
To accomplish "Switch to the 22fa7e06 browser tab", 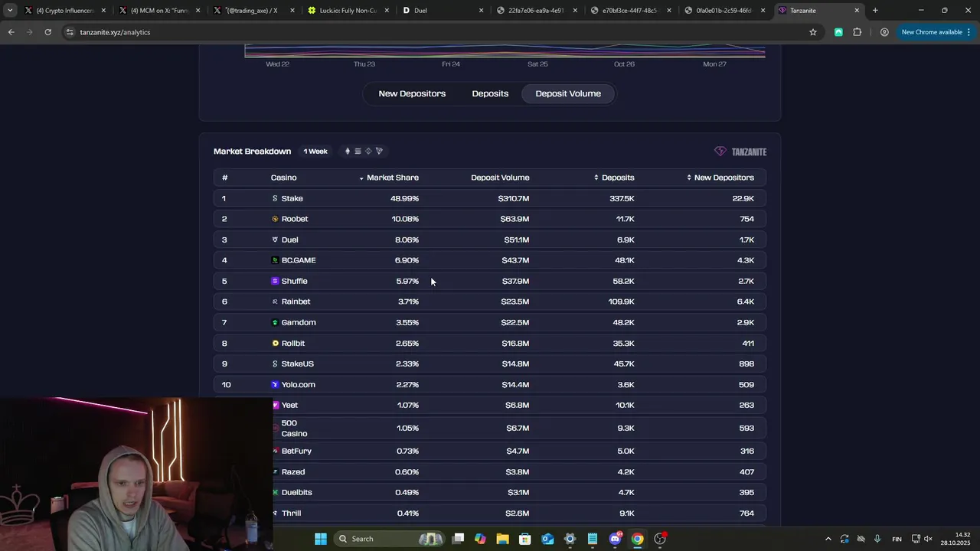I will [536, 10].
